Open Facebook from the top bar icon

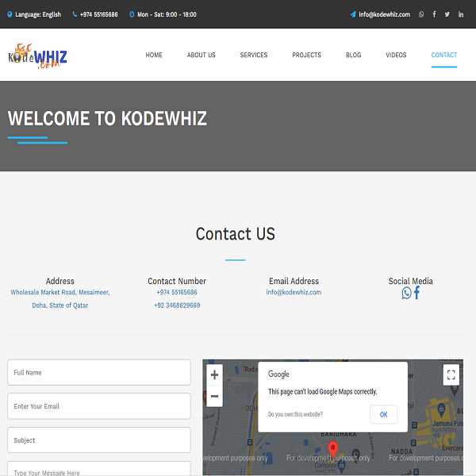point(434,14)
